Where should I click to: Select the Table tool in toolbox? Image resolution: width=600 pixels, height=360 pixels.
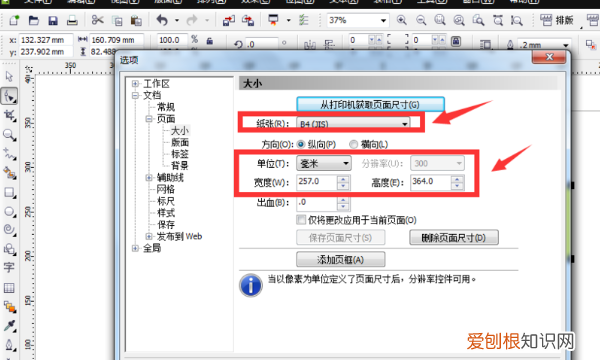point(9,288)
